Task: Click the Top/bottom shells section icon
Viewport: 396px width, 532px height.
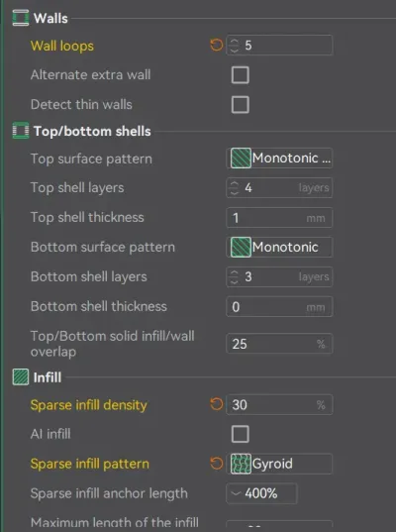Action: pos(21,131)
